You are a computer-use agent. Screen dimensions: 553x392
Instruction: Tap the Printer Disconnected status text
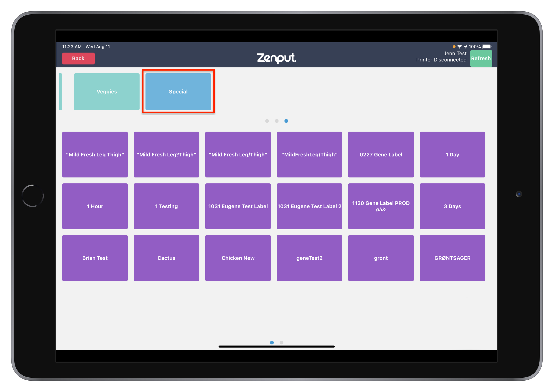click(x=441, y=60)
